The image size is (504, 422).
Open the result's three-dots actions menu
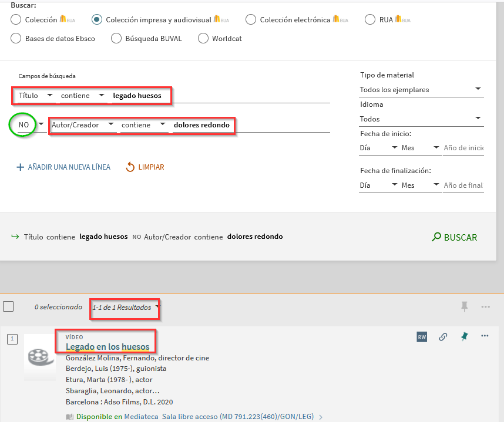point(485,336)
